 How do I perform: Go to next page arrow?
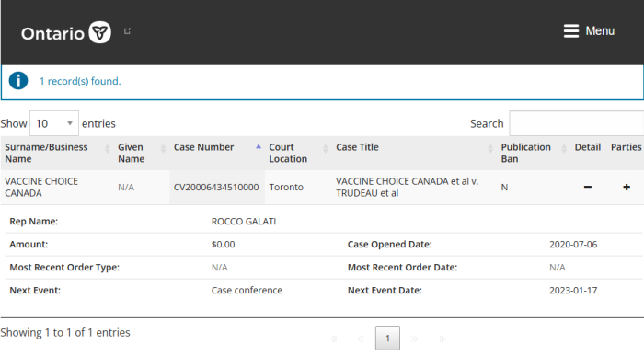(414, 339)
